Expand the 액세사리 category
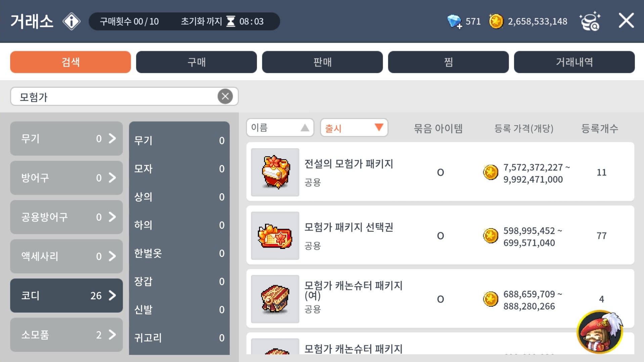The height and width of the screenshot is (362, 644). pos(67,256)
